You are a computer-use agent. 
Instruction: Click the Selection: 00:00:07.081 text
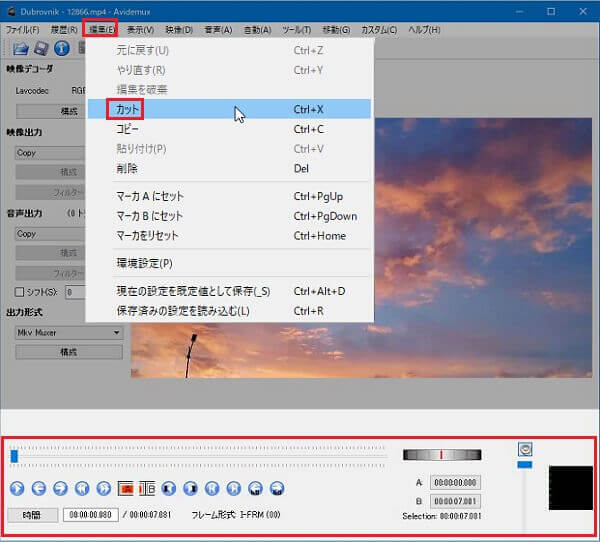[x=442, y=516]
